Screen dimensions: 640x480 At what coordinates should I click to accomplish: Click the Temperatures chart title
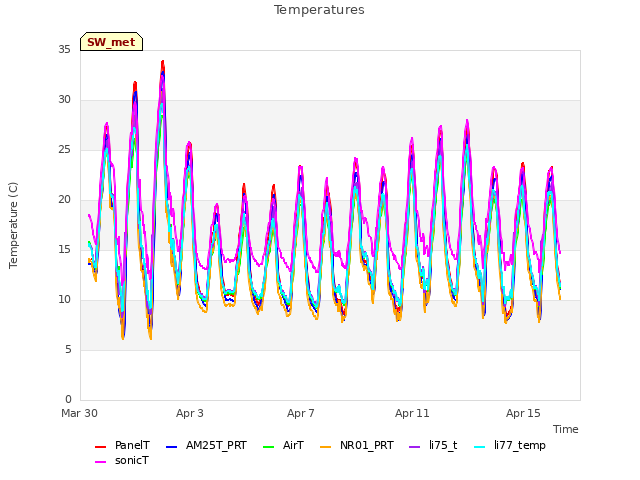click(x=319, y=10)
